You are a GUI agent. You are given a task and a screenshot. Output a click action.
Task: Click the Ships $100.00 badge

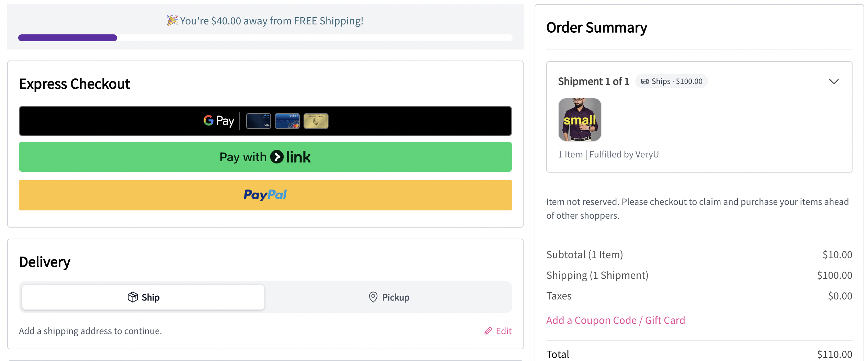tap(671, 81)
